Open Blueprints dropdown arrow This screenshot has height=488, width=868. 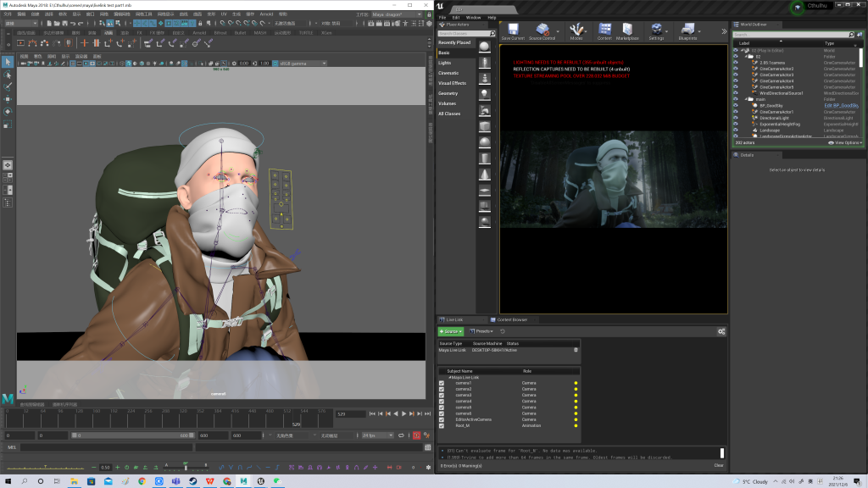point(699,31)
